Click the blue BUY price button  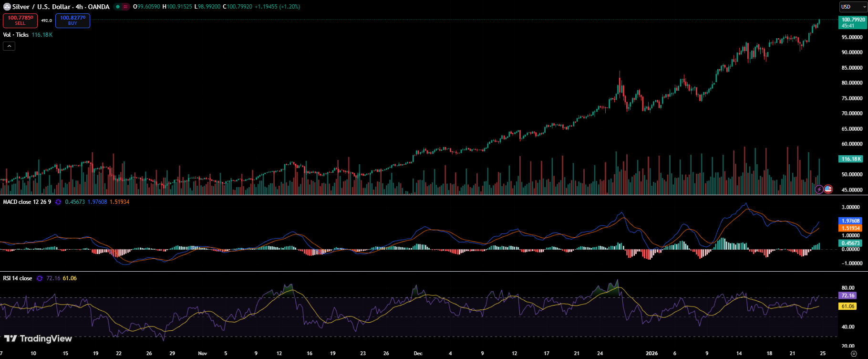72,21
